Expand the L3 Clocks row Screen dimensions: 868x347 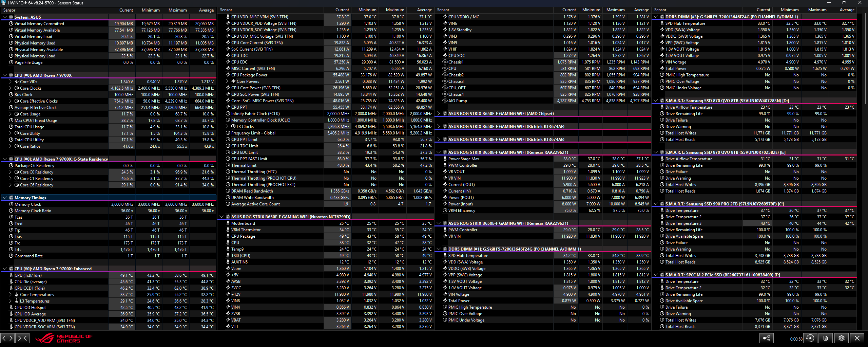[227, 127]
